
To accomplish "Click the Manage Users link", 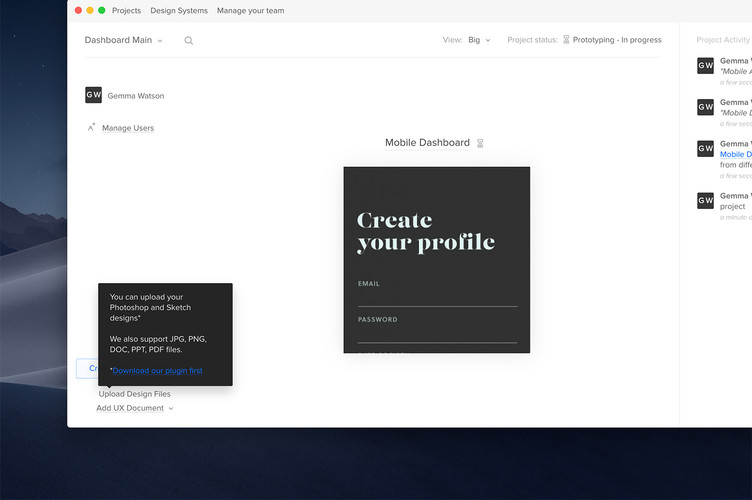I will pyautogui.click(x=128, y=128).
